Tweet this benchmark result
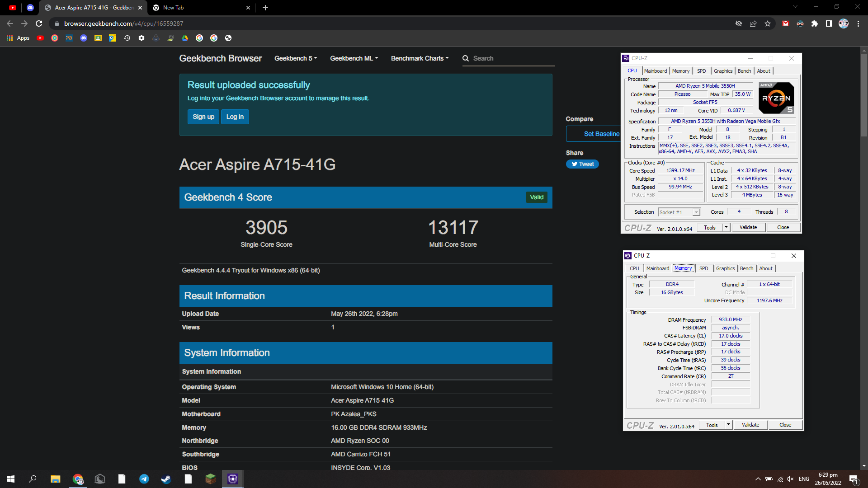Viewport: 868px width, 488px height. click(x=582, y=164)
